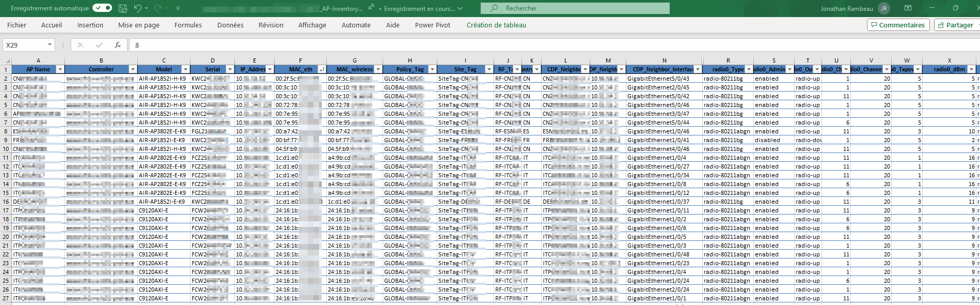The height and width of the screenshot is (305, 980).
Task: Open the AP Name filter dropdown
Action: (x=60, y=69)
